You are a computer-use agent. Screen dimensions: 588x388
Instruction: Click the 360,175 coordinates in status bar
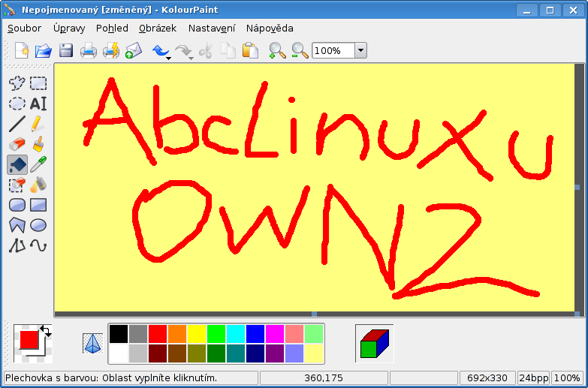(x=324, y=378)
